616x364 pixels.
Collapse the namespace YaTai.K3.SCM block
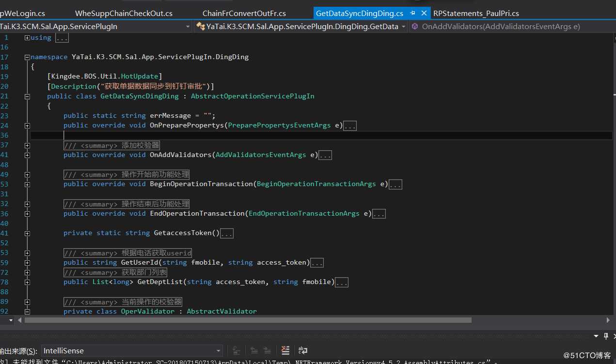coord(27,57)
